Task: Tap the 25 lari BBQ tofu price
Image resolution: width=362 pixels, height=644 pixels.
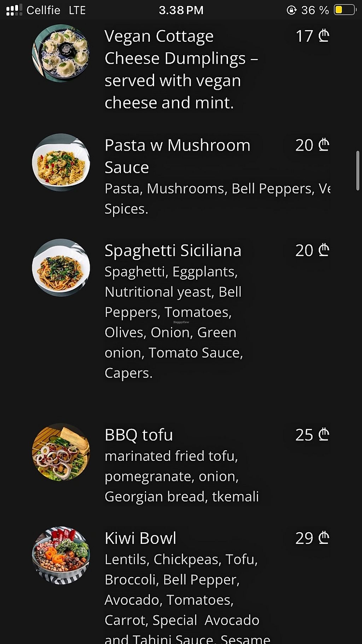Action: click(312, 435)
